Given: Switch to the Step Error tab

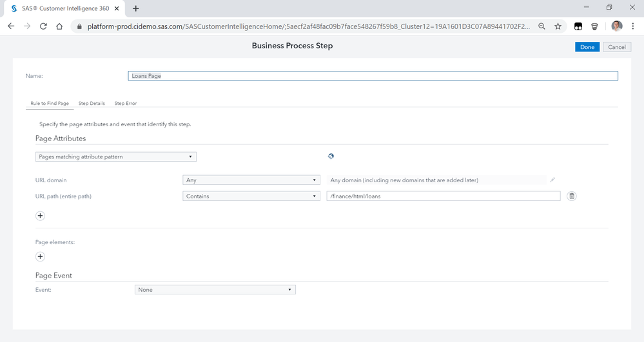Looking at the screenshot, I should click(126, 103).
